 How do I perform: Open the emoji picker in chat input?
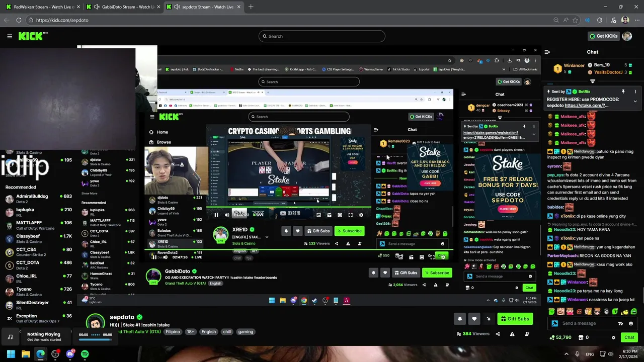point(631,323)
